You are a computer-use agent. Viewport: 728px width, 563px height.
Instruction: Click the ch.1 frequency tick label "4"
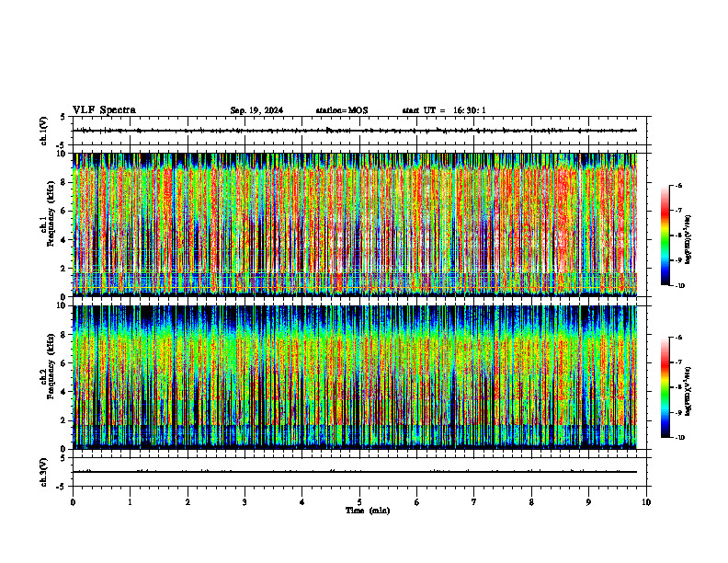point(64,240)
